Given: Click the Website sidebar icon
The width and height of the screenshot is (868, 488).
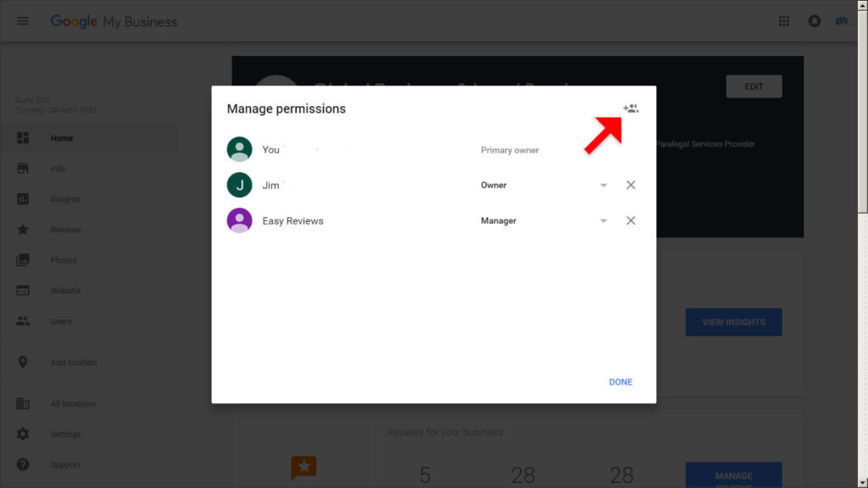Looking at the screenshot, I should coord(23,291).
